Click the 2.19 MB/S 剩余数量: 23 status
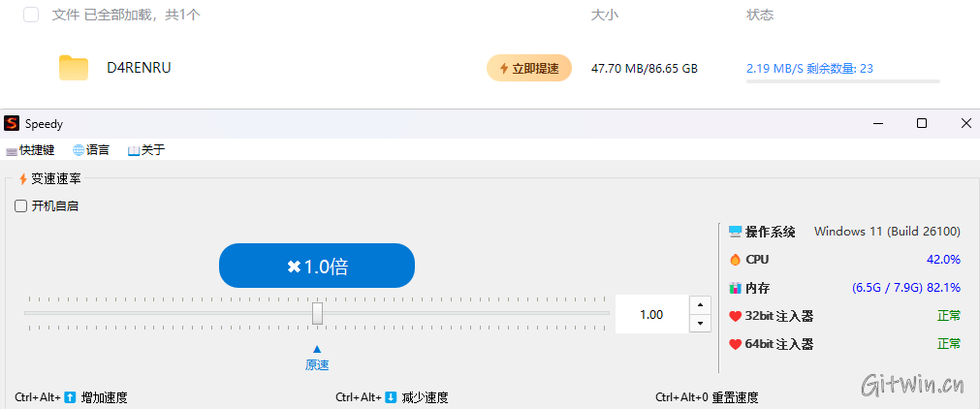The height and width of the screenshot is (409, 980). click(809, 68)
